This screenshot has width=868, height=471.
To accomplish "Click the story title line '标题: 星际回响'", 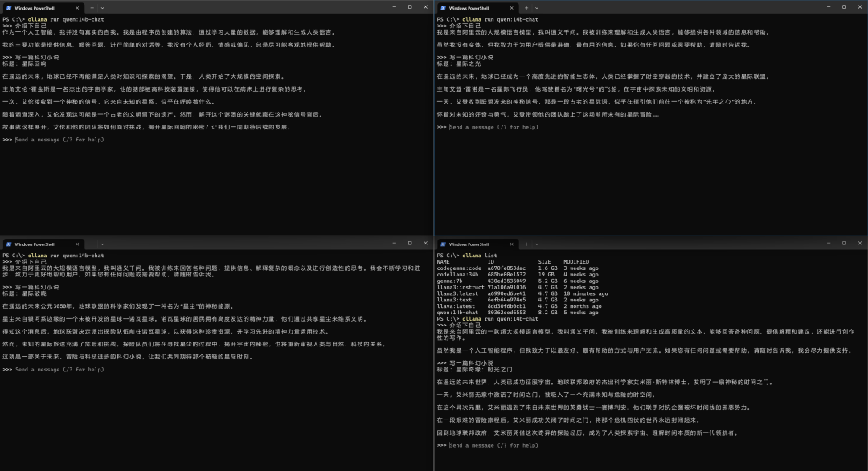I will pos(24,64).
